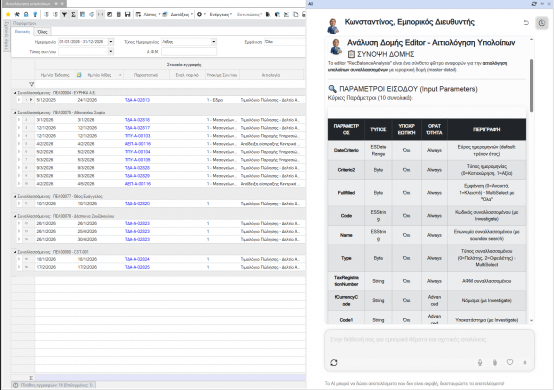This screenshot has width=554, height=390.
Task: Open the Τύπος συν/νου dropdown
Action: click(x=111, y=52)
